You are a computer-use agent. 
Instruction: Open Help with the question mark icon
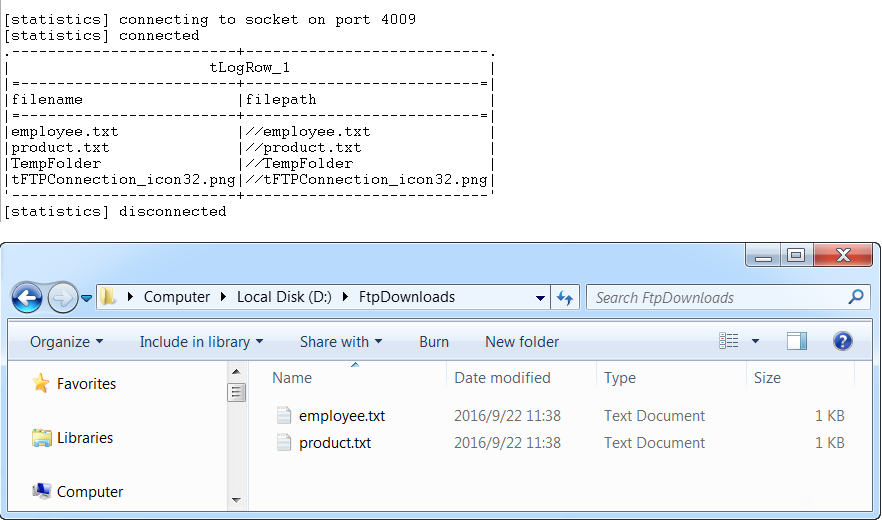[x=842, y=341]
